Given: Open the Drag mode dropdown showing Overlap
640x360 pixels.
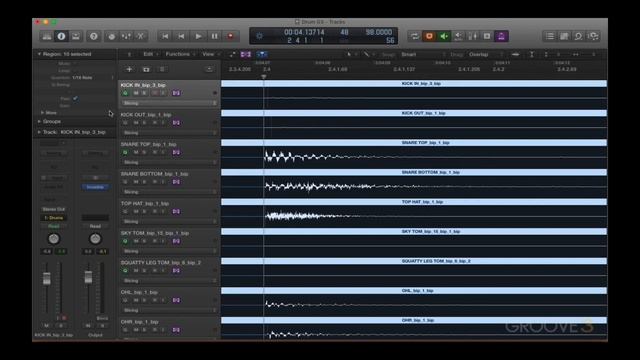Looking at the screenshot, I should (x=486, y=54).
